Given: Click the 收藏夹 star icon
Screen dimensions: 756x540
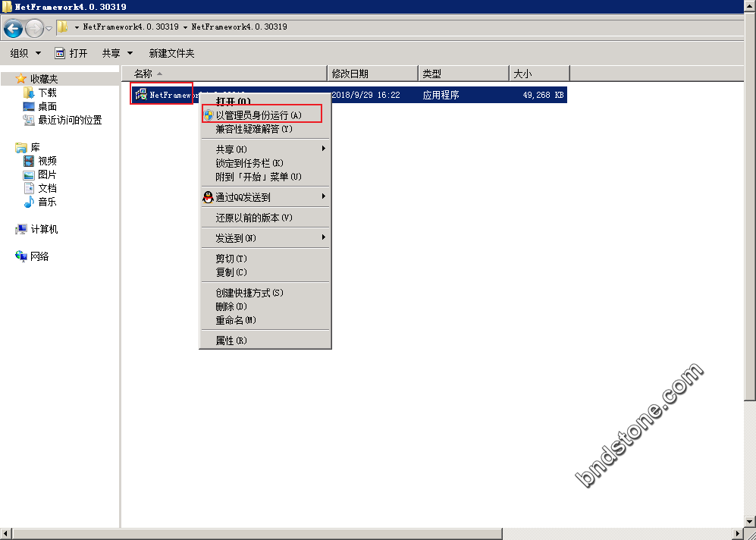Looking at the screenshot, I should point(20,79).
